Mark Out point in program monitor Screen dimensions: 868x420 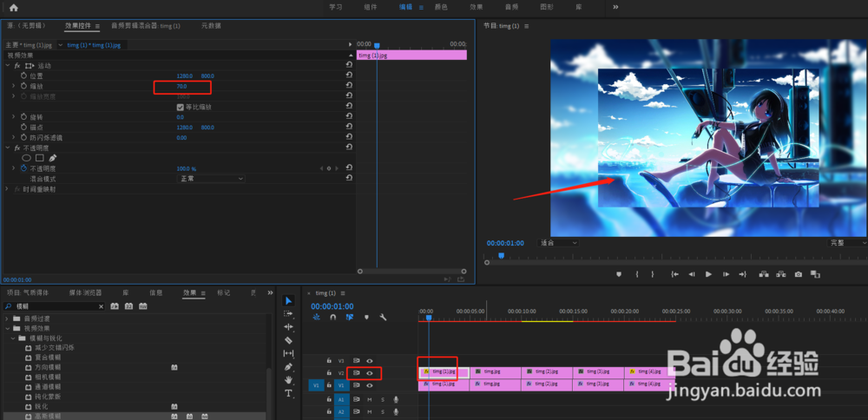point(653,274)
